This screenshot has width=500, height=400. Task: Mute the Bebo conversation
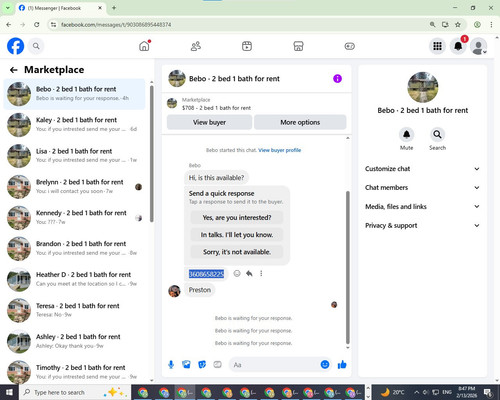pos(406,135)
